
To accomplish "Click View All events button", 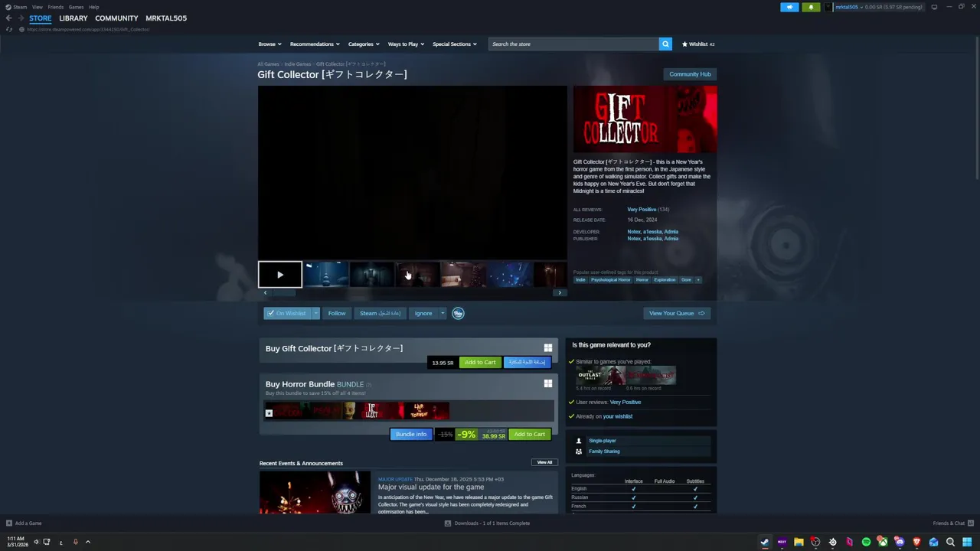I will coord(544,462).
